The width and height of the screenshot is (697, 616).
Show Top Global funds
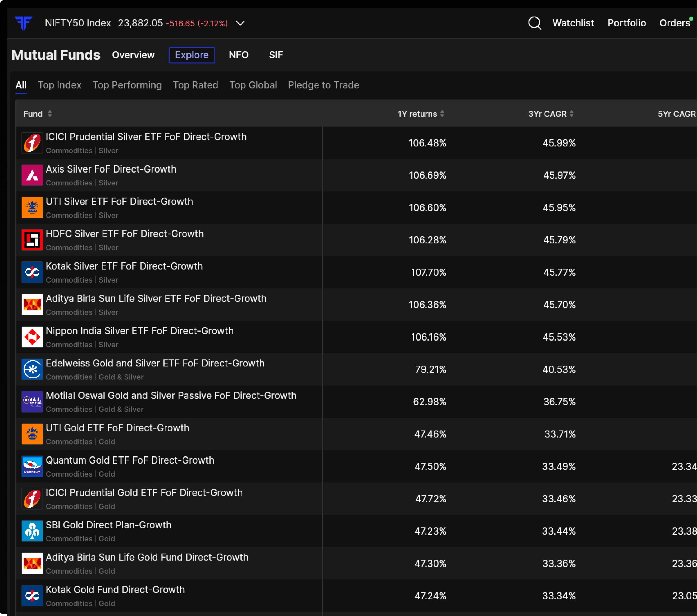point(253,85)
